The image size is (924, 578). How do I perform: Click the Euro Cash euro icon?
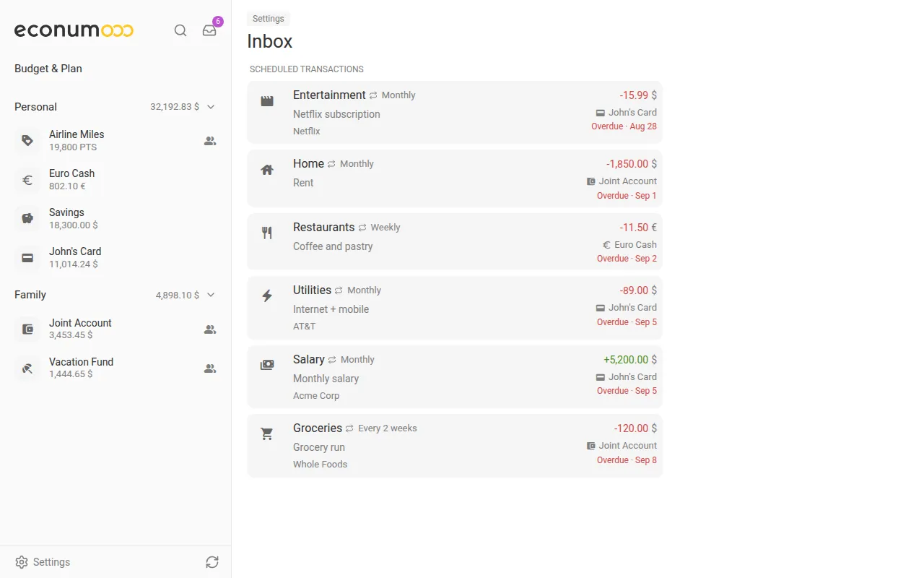27,179
